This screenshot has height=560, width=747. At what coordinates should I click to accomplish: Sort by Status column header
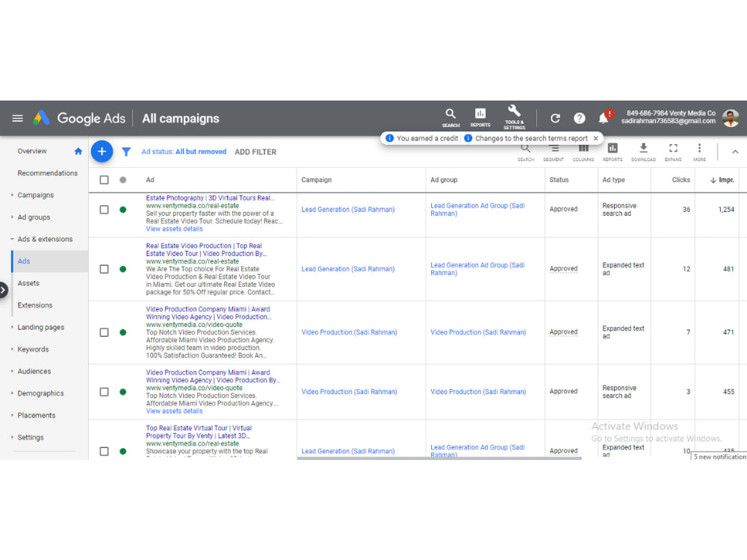pos(559,180)
